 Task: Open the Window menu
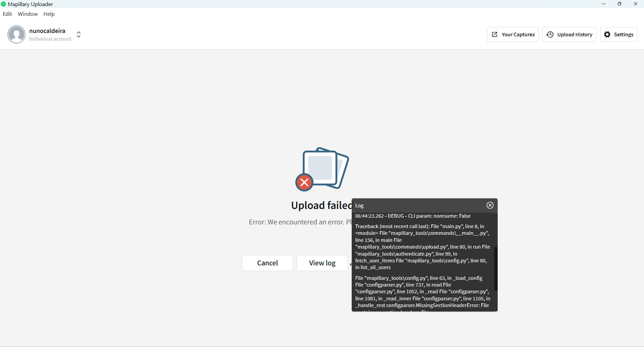pos(28,14)
